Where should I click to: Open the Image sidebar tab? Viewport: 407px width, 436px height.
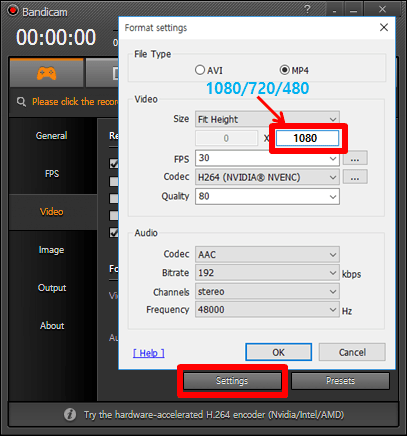point(52,250)
